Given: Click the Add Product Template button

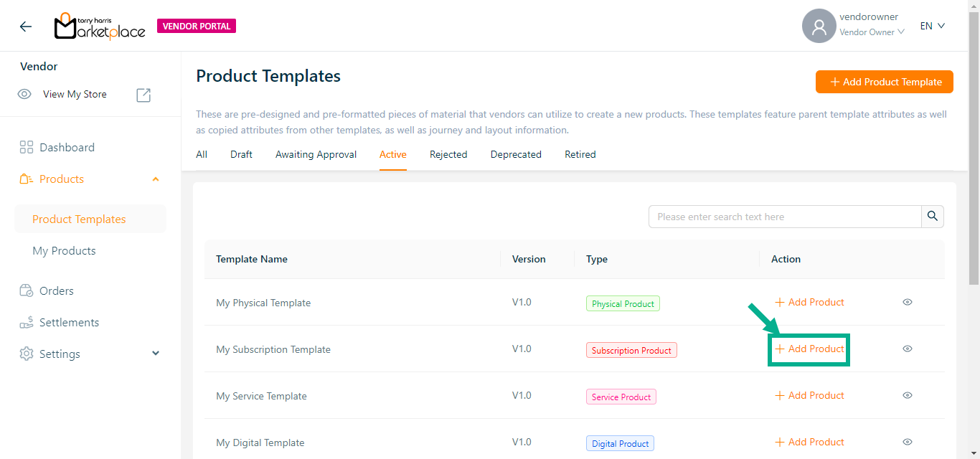Looking at the screenshot, I should tap(884, 82).
